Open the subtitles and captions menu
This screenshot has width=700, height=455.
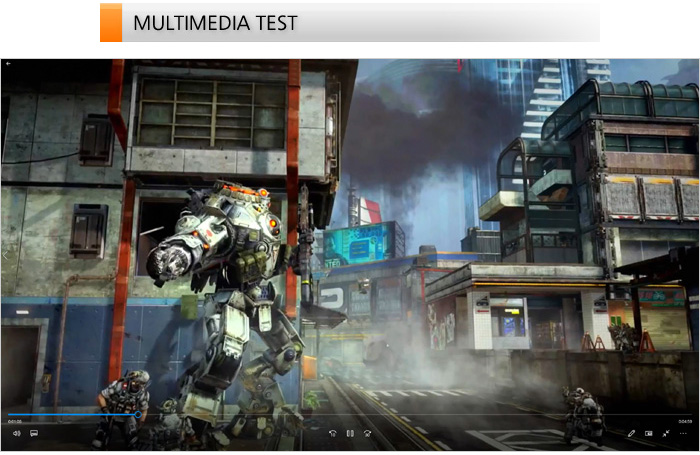(x=33, y=433)
